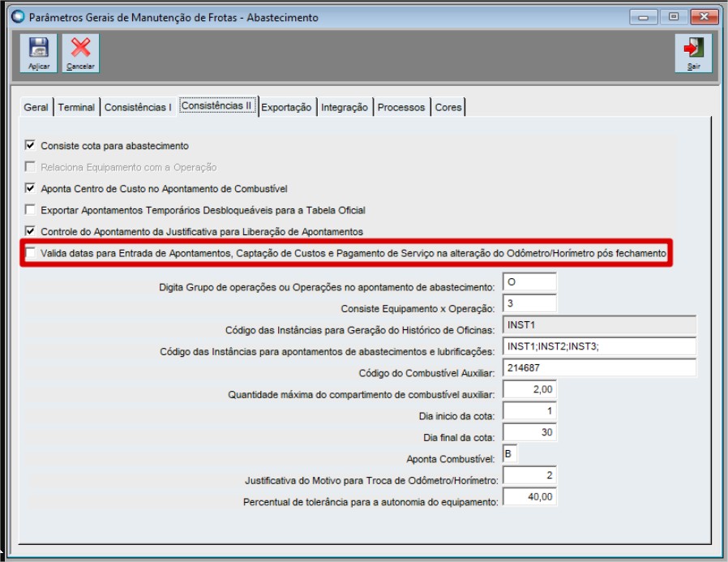Click the Aponta Combustível field
728x562 pixels.
tap(510, 454)
